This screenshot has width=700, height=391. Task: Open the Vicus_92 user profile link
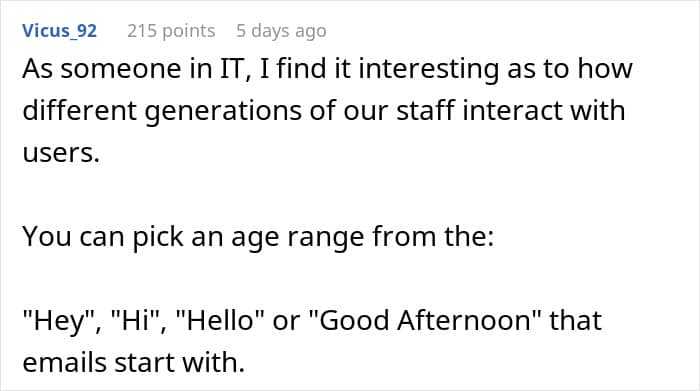click(59, 31)
